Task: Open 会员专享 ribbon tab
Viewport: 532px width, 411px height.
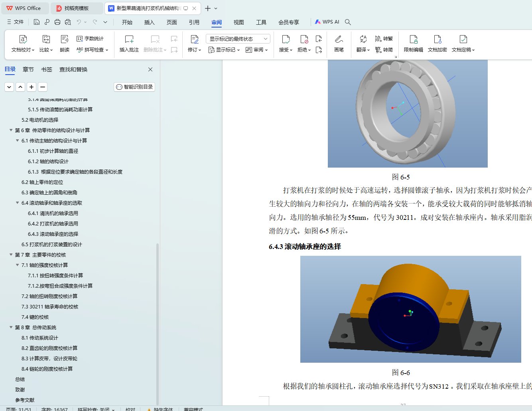Action: coord(289,22)
